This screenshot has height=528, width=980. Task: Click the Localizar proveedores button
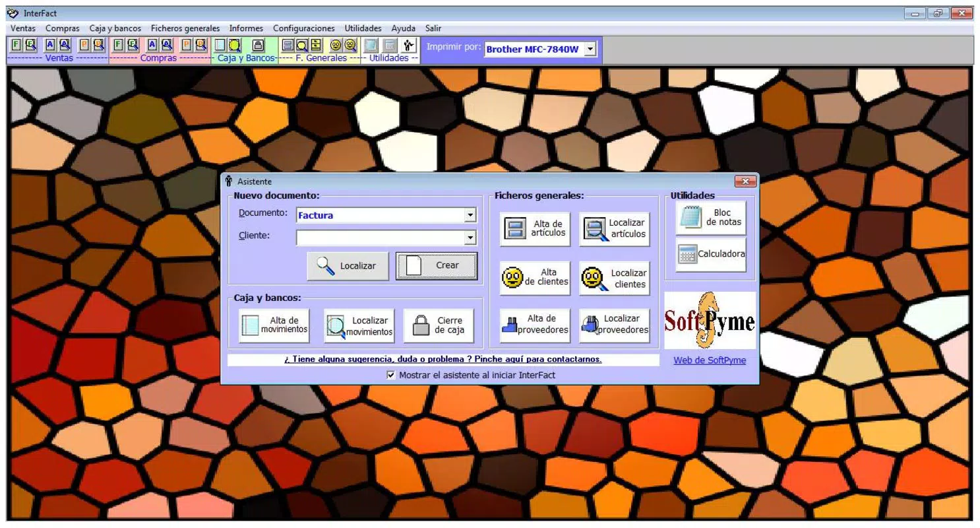point(615,326)
